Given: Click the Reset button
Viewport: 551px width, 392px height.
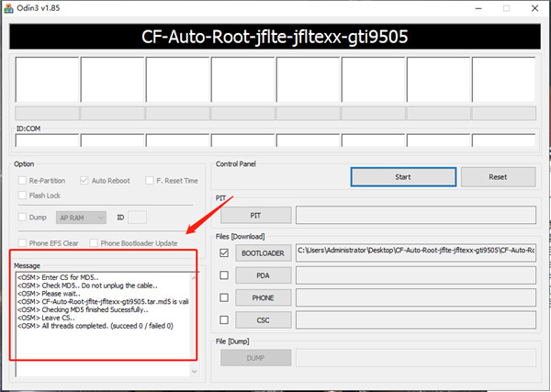Looking at the screenshot, I should click(498, 177).
